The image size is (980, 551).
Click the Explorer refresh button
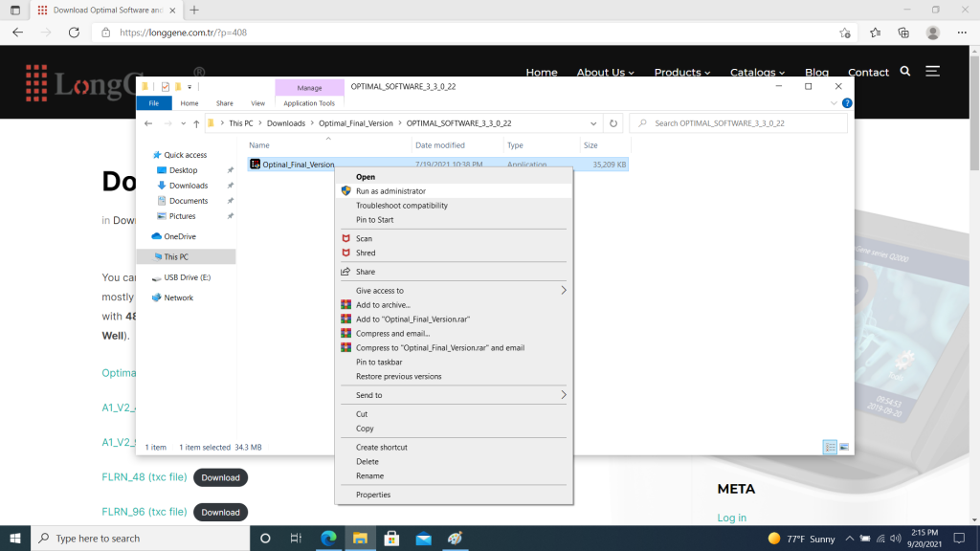click(614, 123)
